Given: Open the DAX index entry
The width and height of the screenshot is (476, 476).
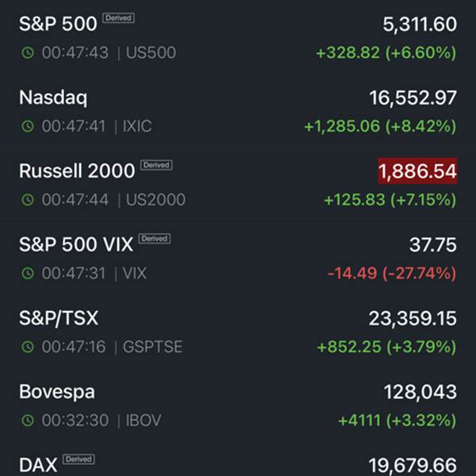Looking at the screenshot, I should tap(238, 459).
